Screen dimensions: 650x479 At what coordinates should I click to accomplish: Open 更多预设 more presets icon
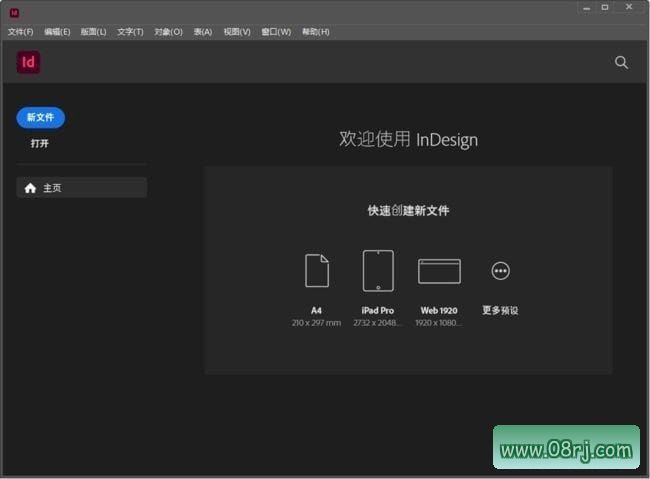500,271
